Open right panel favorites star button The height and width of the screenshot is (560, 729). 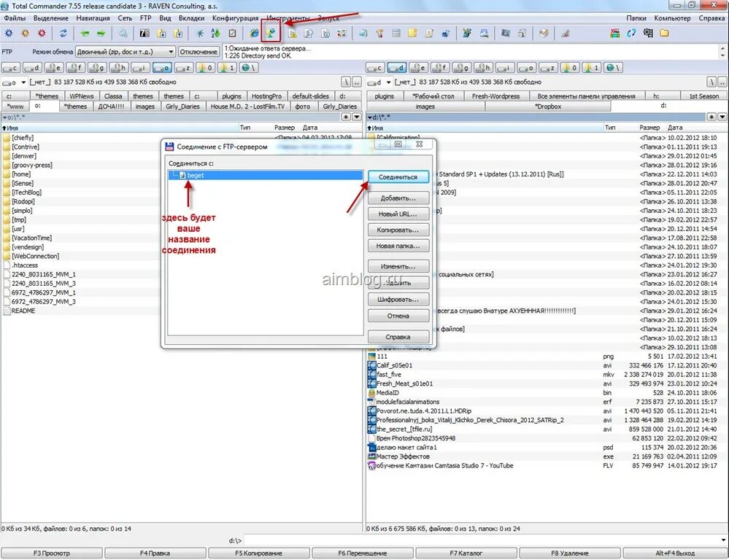[711, 117]
